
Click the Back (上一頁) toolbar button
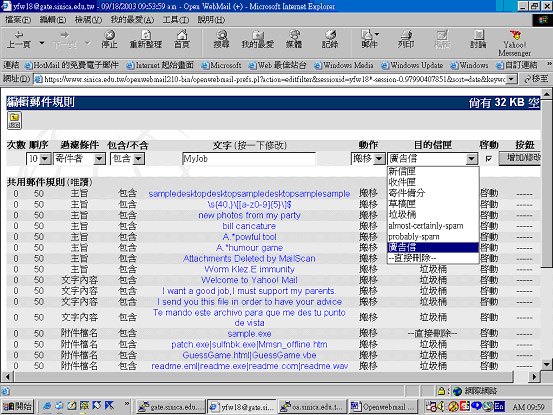click(19, 39)
